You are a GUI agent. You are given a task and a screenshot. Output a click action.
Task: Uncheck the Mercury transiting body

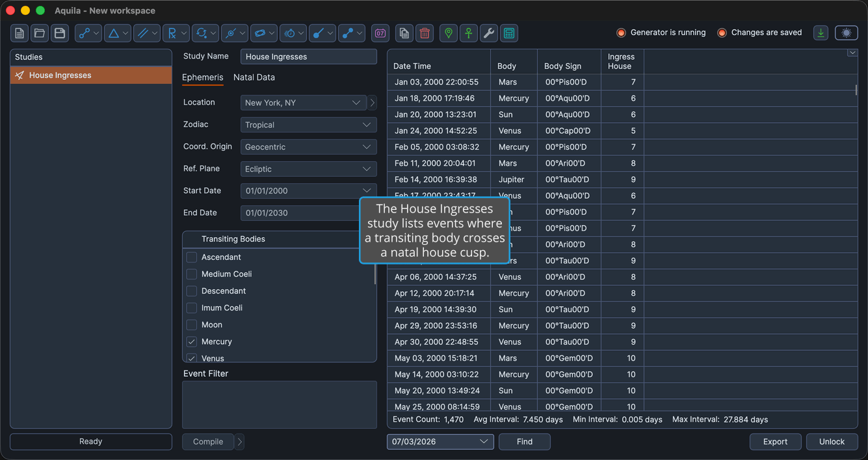192,342
